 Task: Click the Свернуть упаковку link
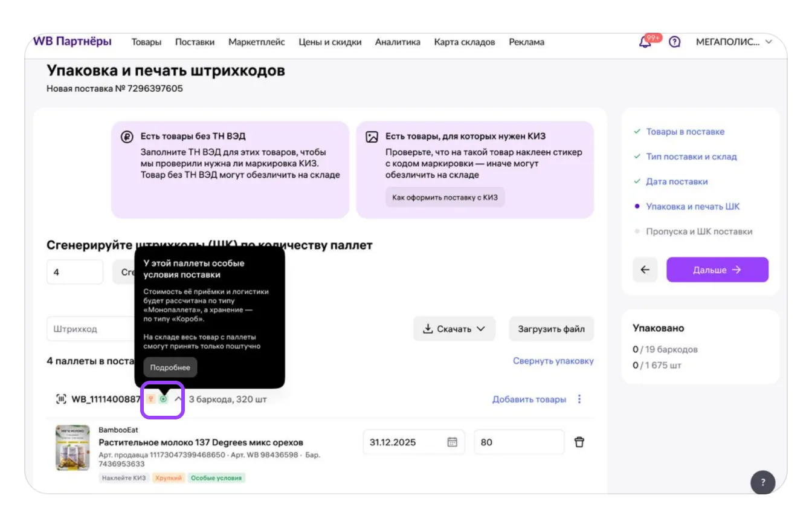point(553,361)
